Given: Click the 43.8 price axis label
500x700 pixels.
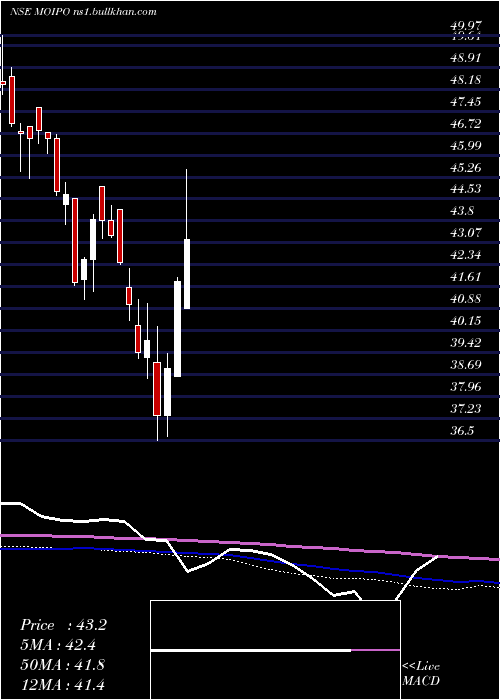Looking at the screenshot, I should [462, 211].
